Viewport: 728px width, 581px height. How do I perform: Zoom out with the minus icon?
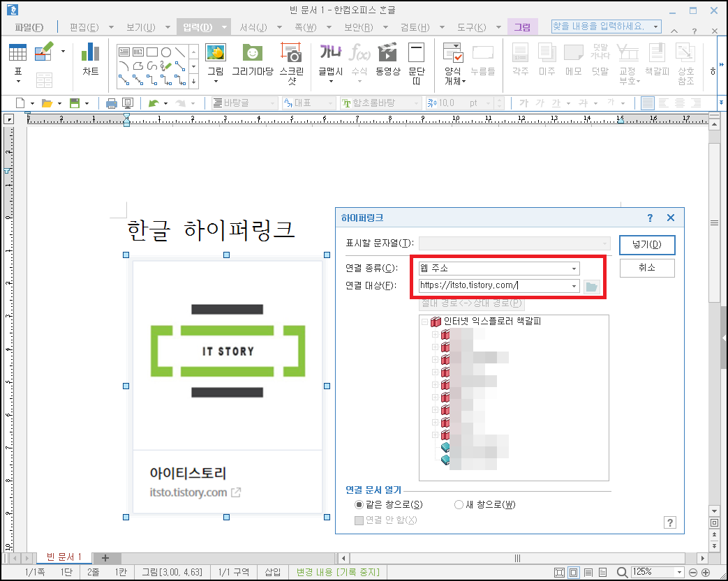pyautogui.click(x=692, y=572)
